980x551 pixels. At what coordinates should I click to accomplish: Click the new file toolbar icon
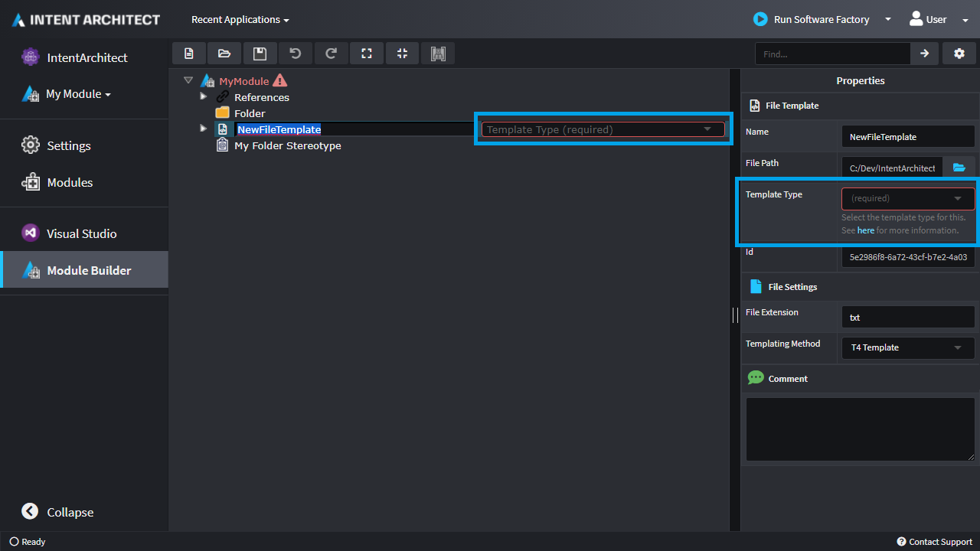pos(188,54)
